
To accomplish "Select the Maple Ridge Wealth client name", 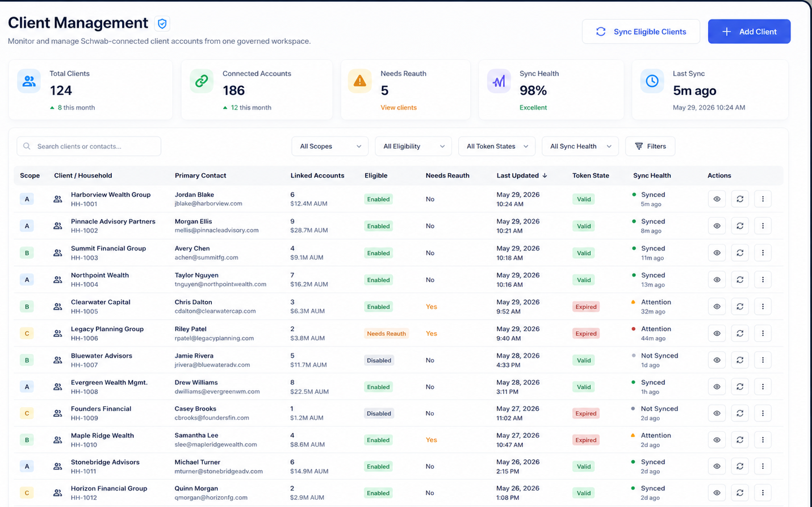I will coord(102,435).
